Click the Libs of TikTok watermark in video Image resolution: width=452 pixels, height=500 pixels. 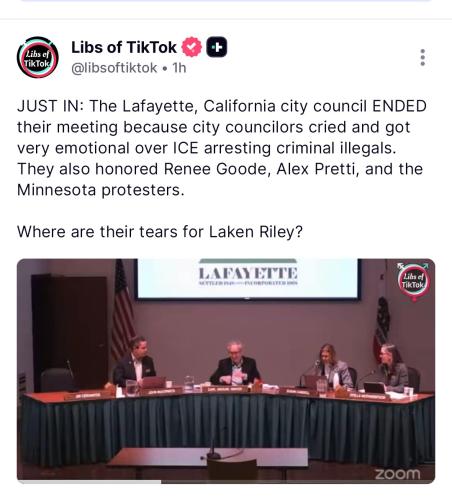414,281
